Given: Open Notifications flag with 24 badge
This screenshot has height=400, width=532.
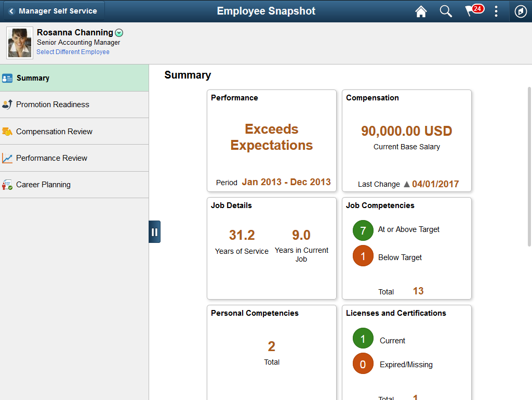Looking at the screenshot, I should click(474, 10).
